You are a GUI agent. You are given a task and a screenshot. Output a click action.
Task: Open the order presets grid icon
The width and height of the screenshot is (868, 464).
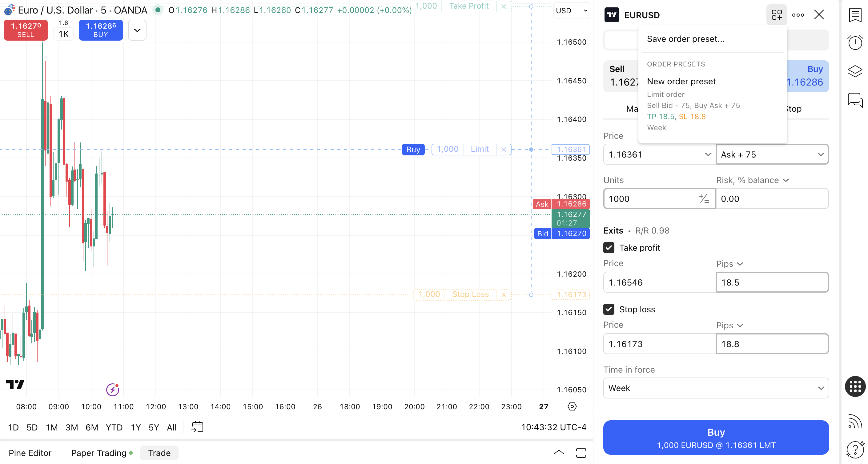pos(776,15)
